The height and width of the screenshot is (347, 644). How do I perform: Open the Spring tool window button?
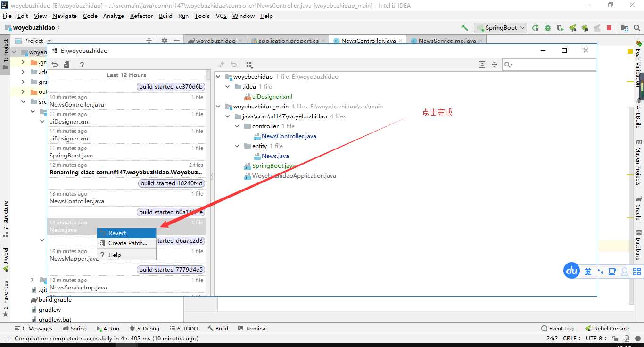(74, 329)
